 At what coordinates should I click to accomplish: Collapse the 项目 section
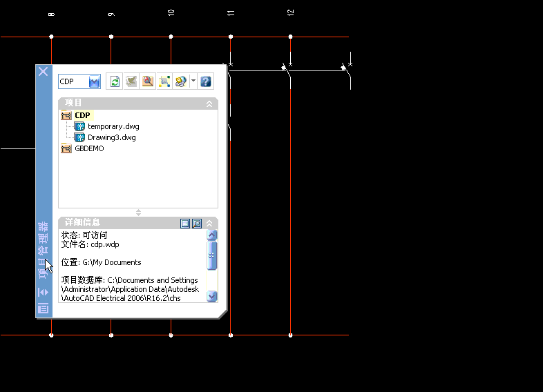(x=209, y=104)
